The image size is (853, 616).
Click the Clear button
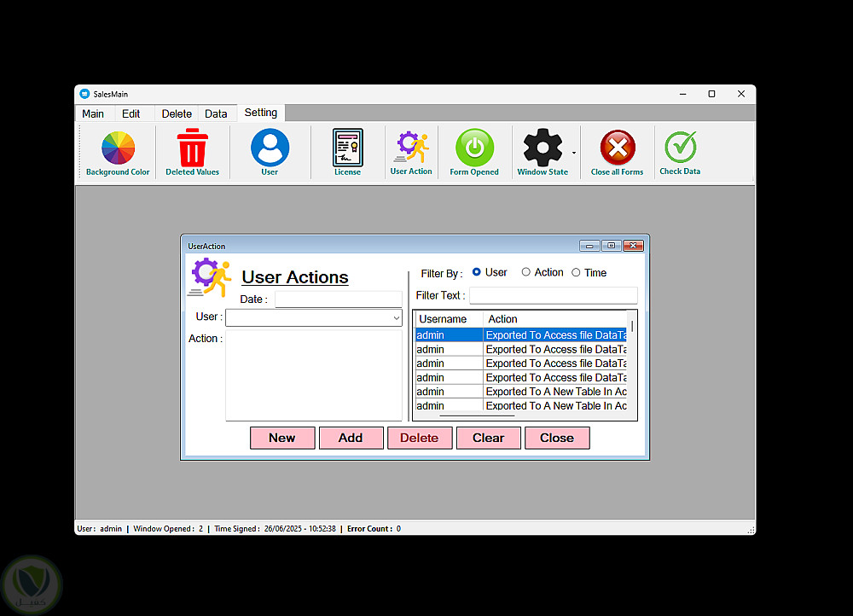click(489, 438)
